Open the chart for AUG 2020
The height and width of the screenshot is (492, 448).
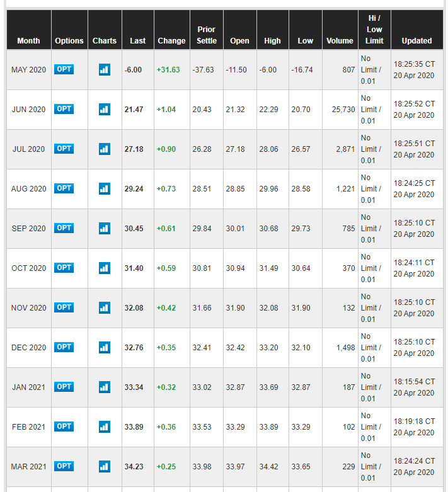tap(105, 189)
